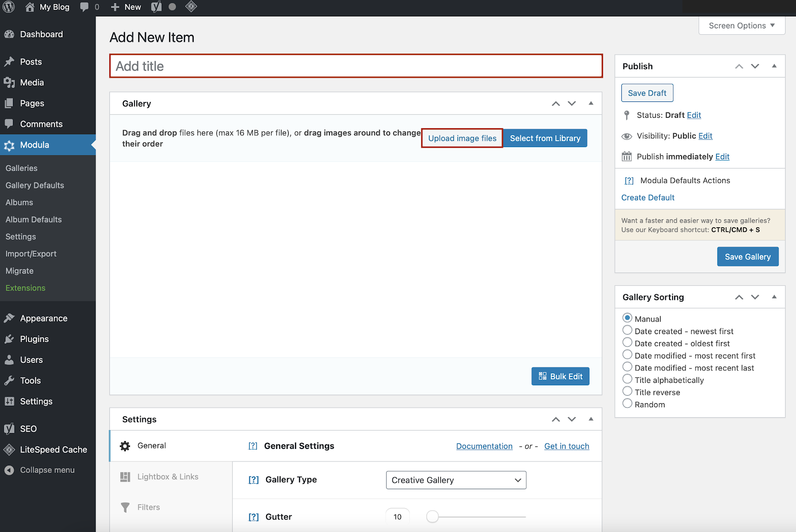
Task: Click the Gutter help [?] icon
Action: pos(254,517)
